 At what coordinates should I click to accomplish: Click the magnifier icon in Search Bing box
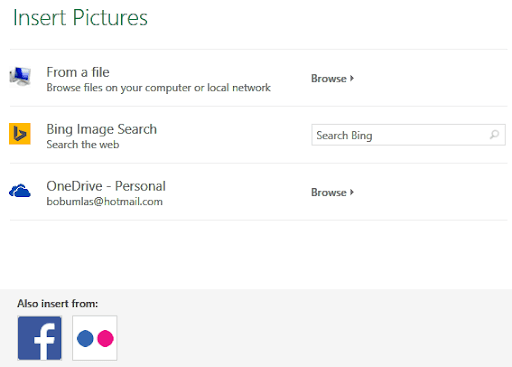pos(494,135)
